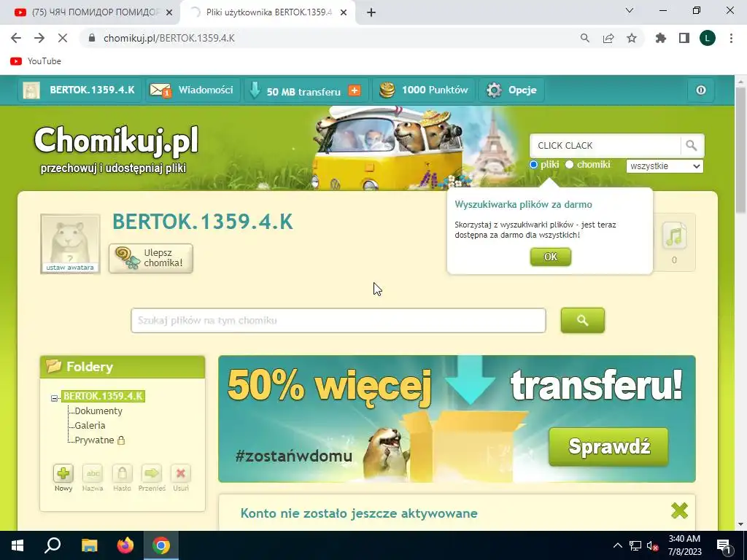Screen dimensions: 747x560
Task: Collapse the BERTOK.1359.4.K folder tree
Action: click(x=54, y=397)
